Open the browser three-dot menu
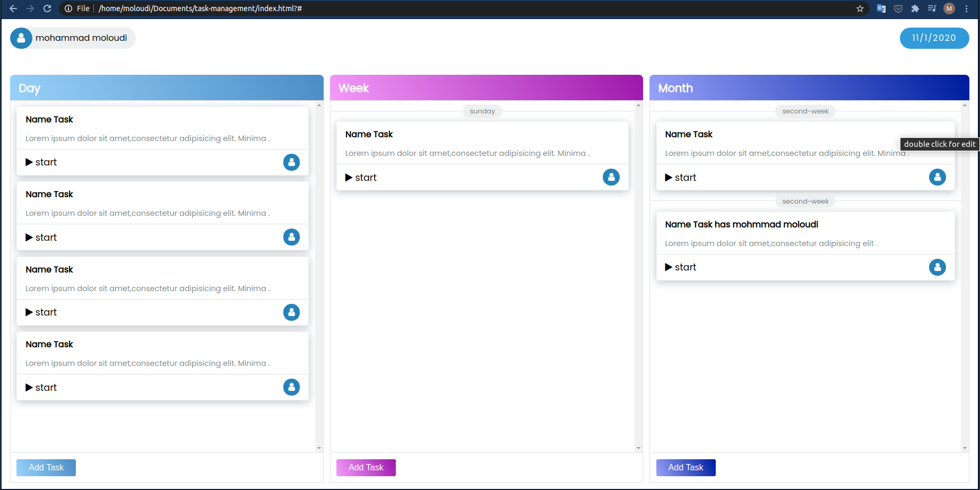This screenshot has height=490, width=980. pos(966,8)
